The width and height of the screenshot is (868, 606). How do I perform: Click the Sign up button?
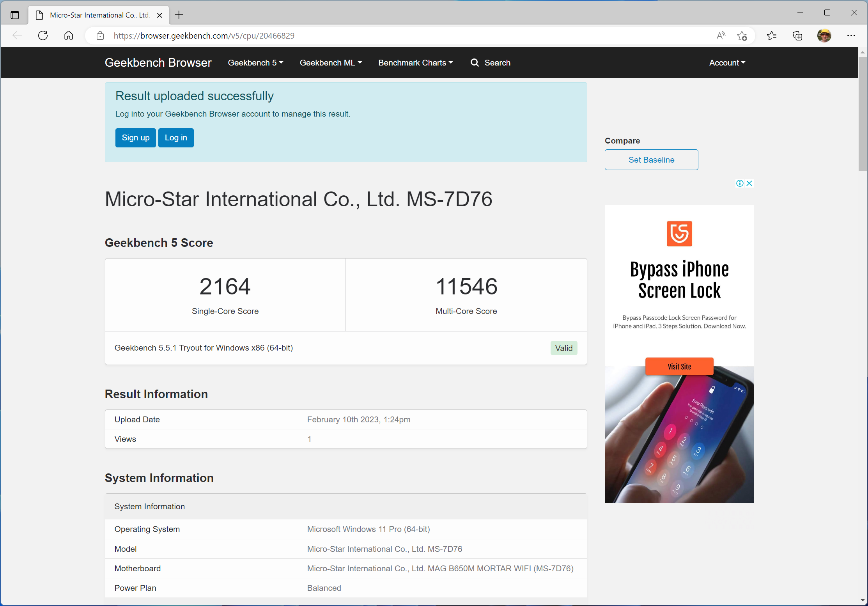pyautogui.click(x=136, y=138)
